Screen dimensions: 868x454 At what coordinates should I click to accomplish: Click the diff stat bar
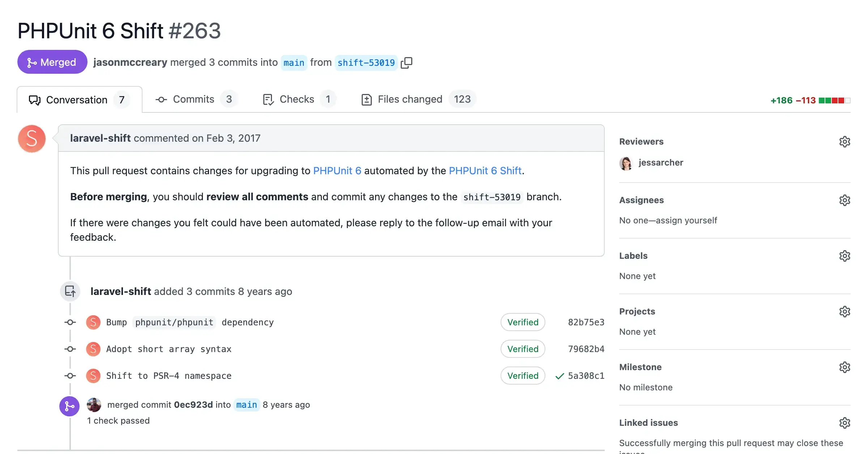(x=834, y=100)
